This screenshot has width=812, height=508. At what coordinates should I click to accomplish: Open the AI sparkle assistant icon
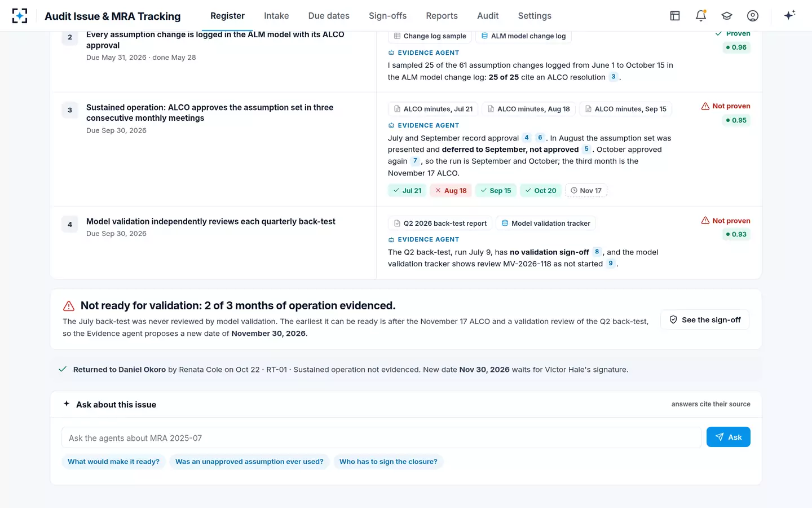(x=789, y=15)
